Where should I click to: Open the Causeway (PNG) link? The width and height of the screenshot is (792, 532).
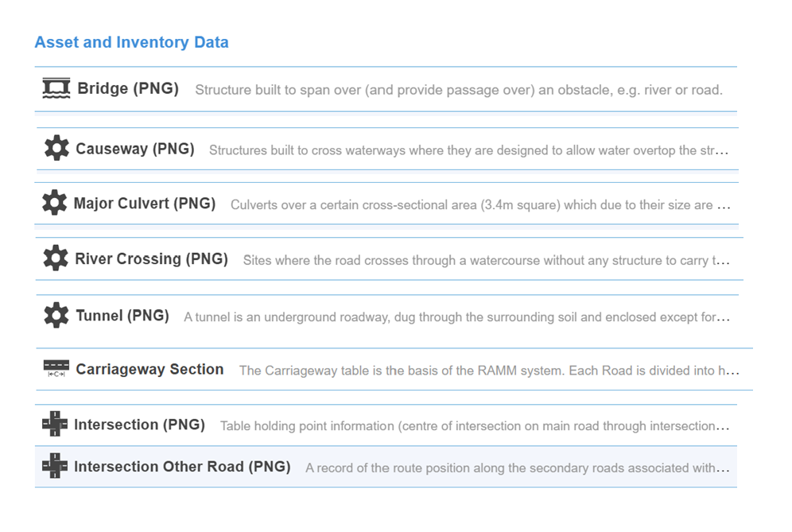135,149
